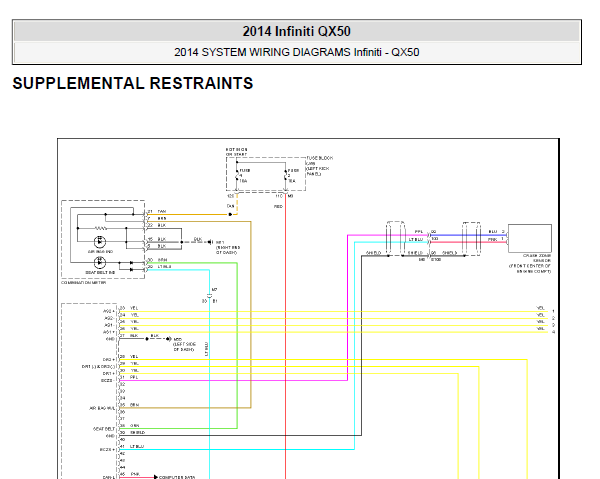The height and width of the screenshot is (479, 600).
Task: Click the right-side-of-dash ground symbol
Action: (x=210, y=242)
